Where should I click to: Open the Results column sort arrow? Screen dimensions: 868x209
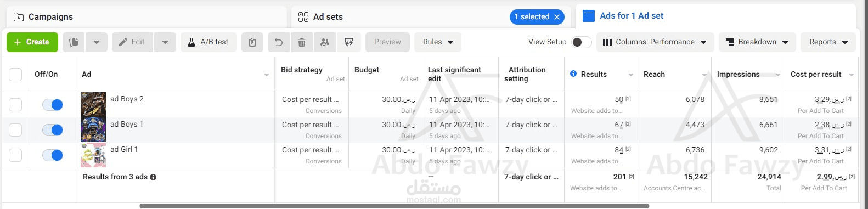(631, 75)
